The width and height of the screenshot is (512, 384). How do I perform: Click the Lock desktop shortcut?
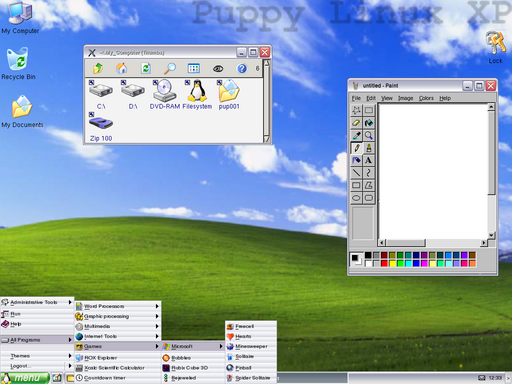(x=495, y=47)
